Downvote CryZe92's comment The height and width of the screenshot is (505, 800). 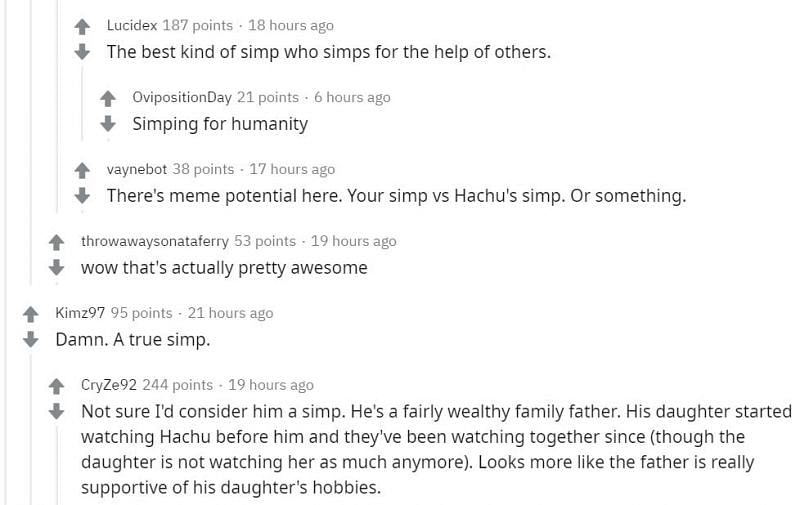tap(58, 411)
